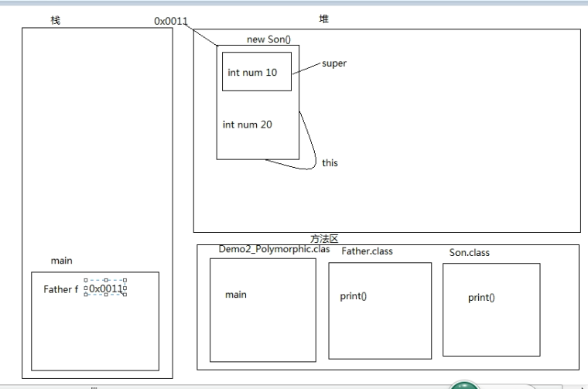The height and width of the screenshot is (389, 588).
Task: Click the 'Father.class' label
Action: coord(367,251)
